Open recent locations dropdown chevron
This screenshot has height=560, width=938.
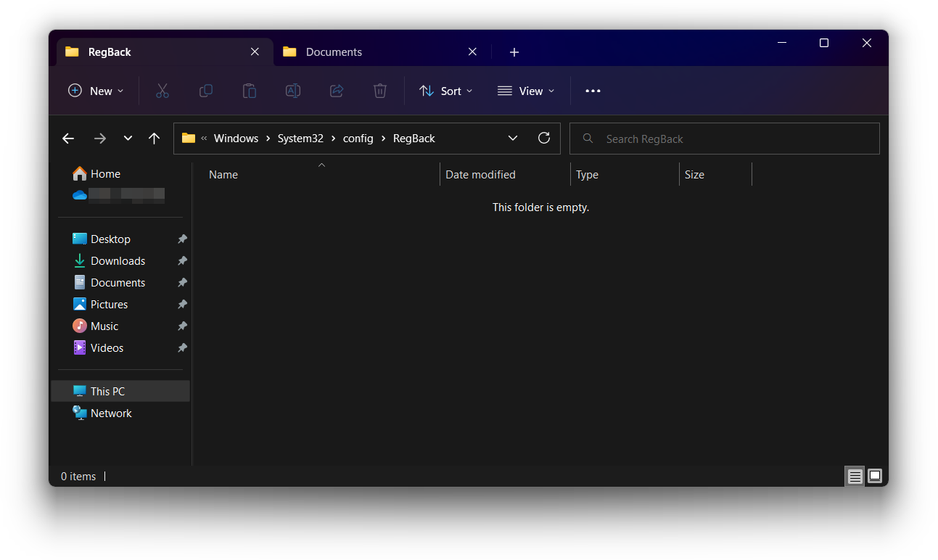point(128,139)
